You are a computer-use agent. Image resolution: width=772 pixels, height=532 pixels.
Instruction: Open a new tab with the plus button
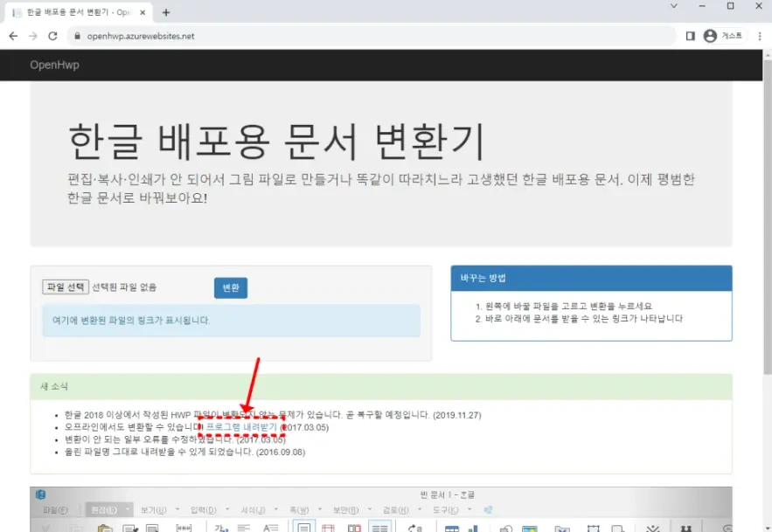[x=166, y=12]
